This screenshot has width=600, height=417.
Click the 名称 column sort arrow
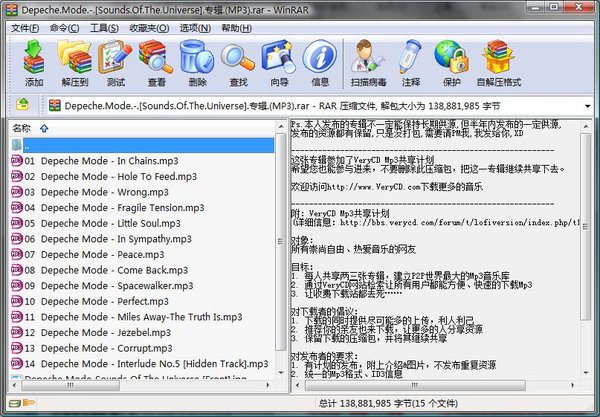[x=44, y=129]
